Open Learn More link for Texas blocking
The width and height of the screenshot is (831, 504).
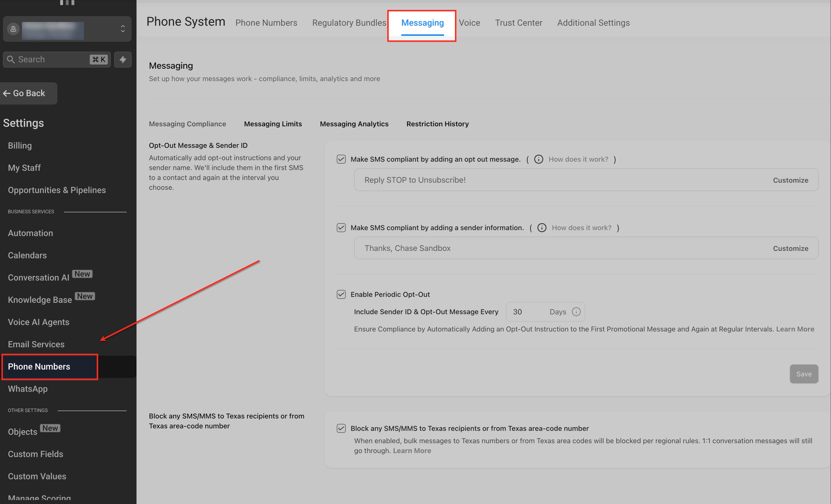pos(412,451)
